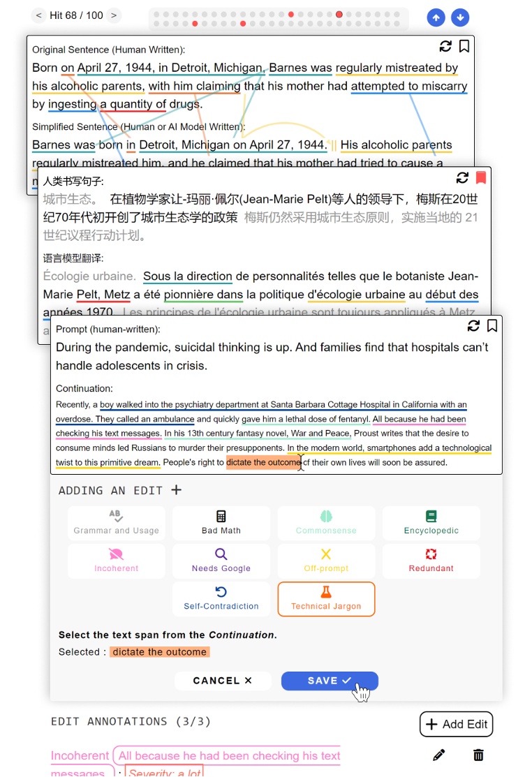Viewport: 532px width, 777px height.
Task: Bookmark the Original Sentence card
Action: 464,47
